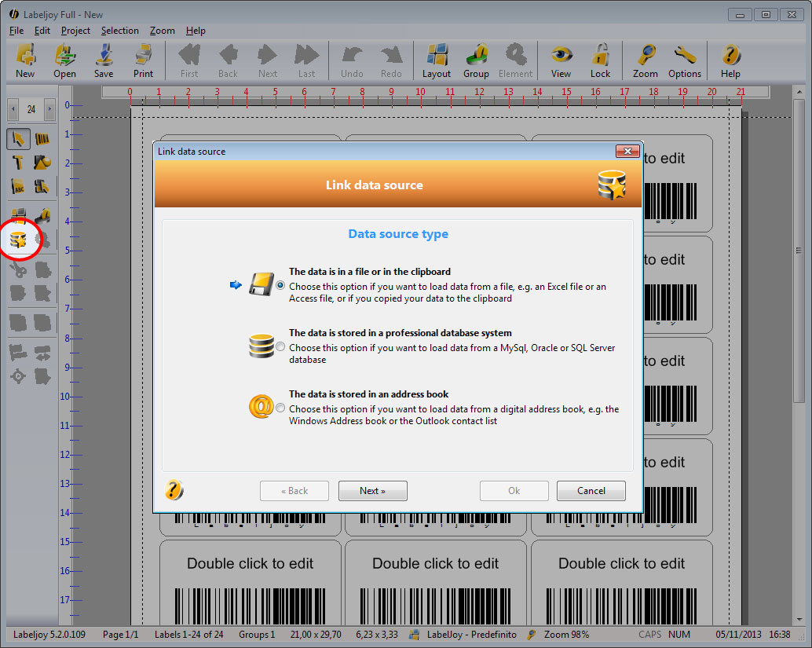Open the Project menu
812x648 pixels.
point(75,31)
